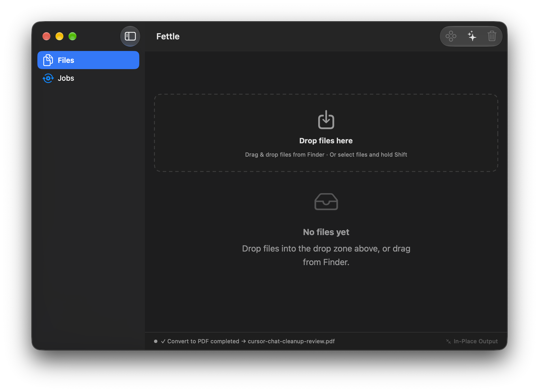Screen dimensions: 539x392
Task: Click the In-Place Output arrows icon
Action: click(448, 341)
